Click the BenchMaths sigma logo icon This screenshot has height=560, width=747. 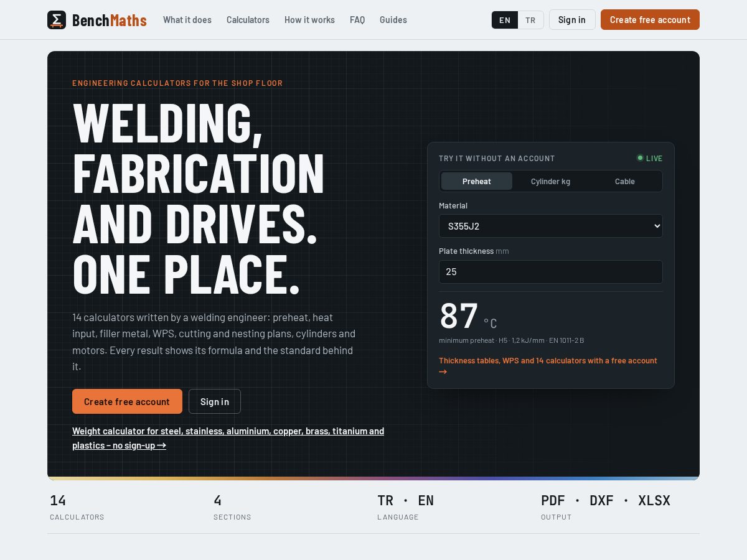(x=57, y=20)
